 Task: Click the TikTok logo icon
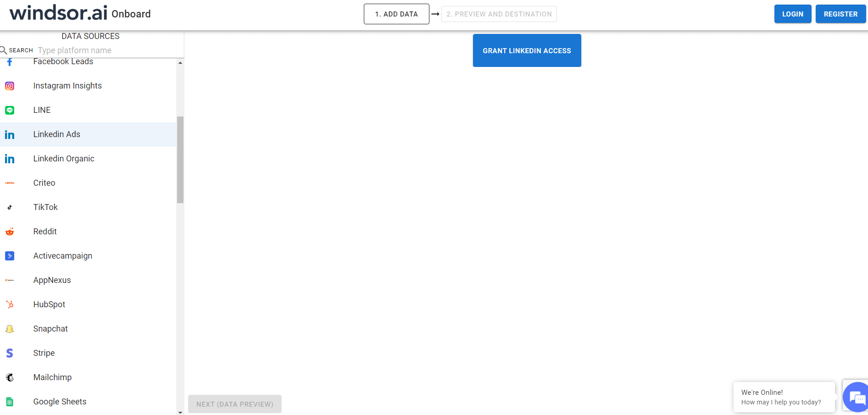pyautogui.click(x=10, y=207)
